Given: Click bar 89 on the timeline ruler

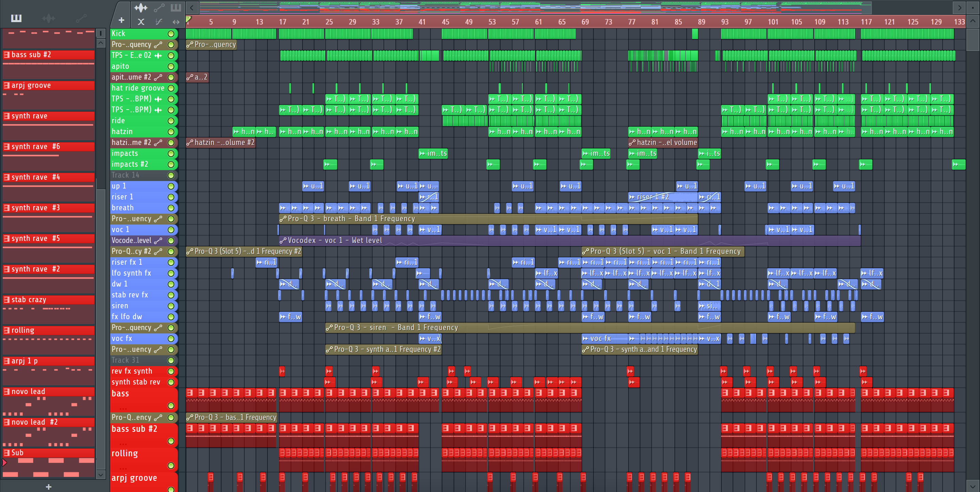Looking at the screenshot, I should click(x=702, y=22).
